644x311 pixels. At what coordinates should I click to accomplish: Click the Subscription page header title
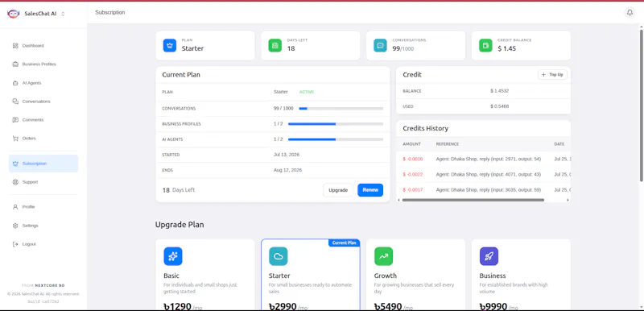click(110, 12)
